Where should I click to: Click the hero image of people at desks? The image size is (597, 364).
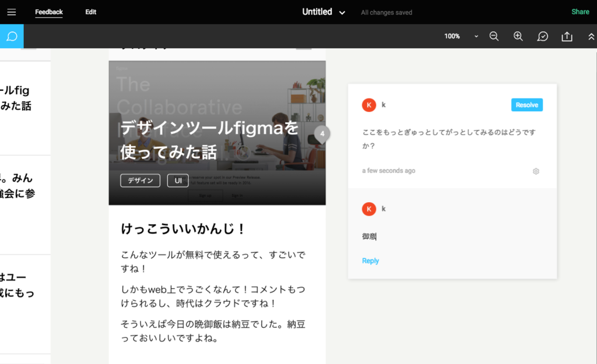217,133
